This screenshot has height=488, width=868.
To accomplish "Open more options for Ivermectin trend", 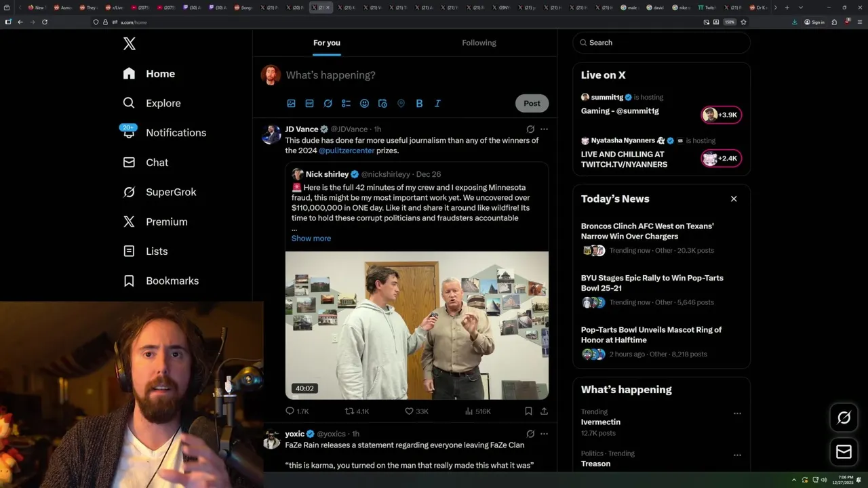I will (x=737, y=413).
